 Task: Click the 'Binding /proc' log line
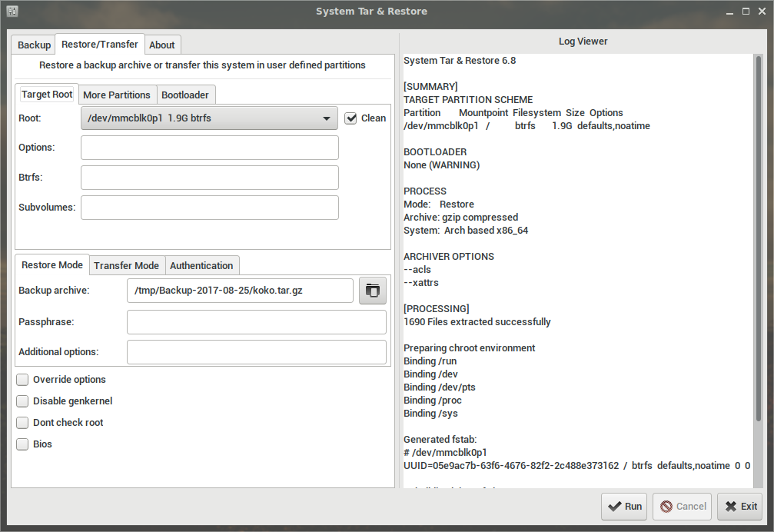click(433, 401)
